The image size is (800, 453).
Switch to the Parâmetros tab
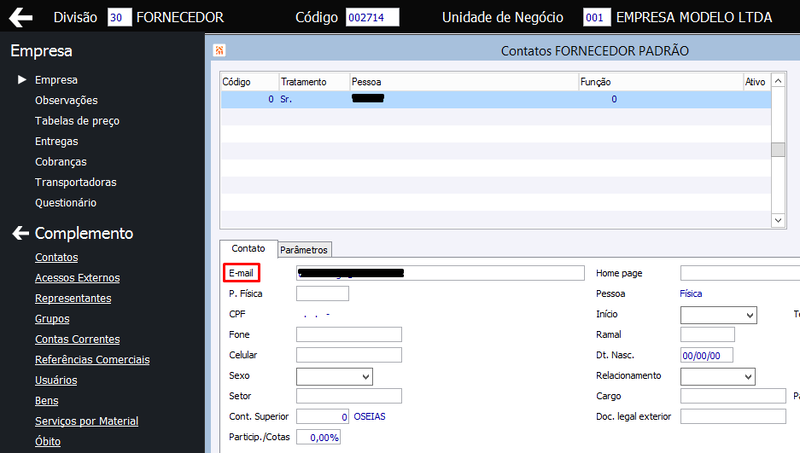click(x=304, y=250)
